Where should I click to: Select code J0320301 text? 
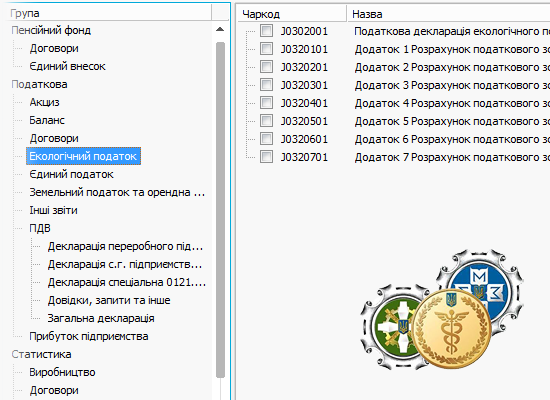pyautogui.click(x=304, y=85)
